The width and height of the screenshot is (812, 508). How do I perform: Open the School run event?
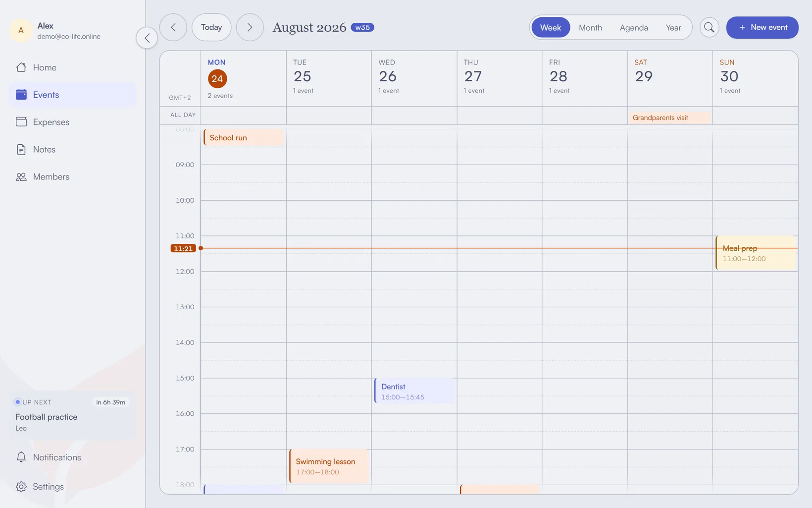pyautogui.click(x=243, y=137)
